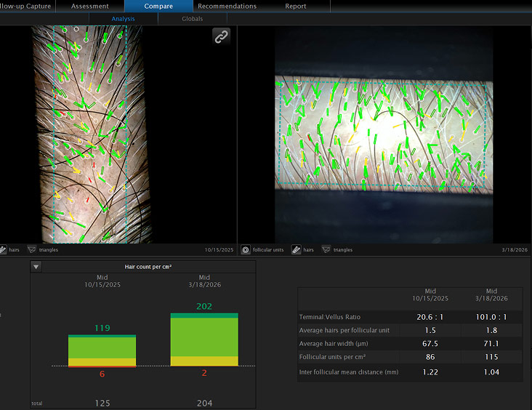
Task: Click the Terminal:Vellus Ratio table row
Action: pos(410,317)
